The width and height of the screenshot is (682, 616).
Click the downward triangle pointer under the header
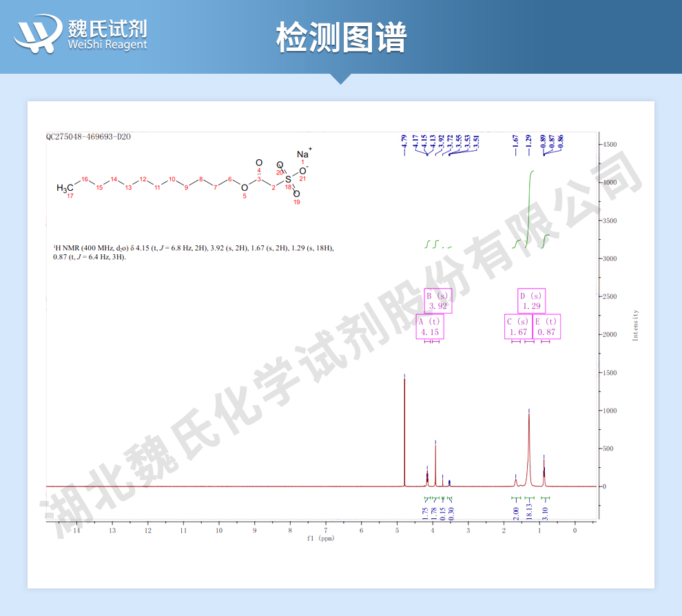point(340,79)
